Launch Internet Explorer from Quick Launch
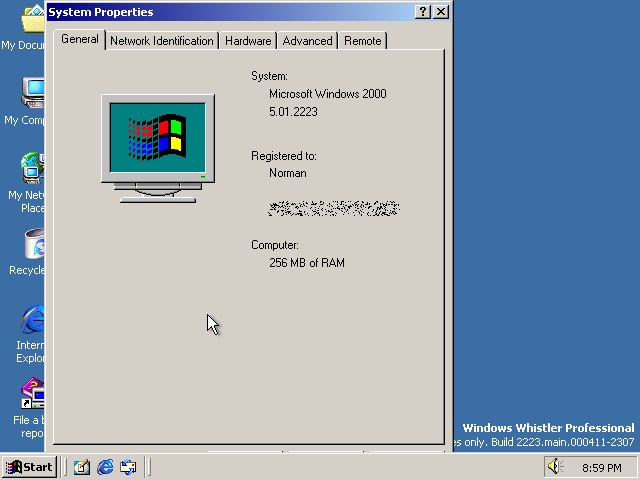Viewport: 640px width, 480px height. tap(105, 467)
